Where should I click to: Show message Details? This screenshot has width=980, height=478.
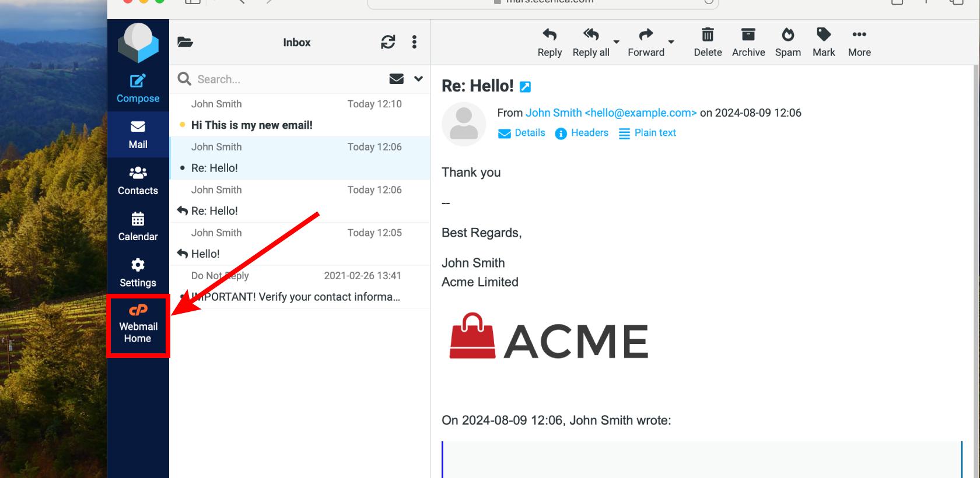pos(521,133)
